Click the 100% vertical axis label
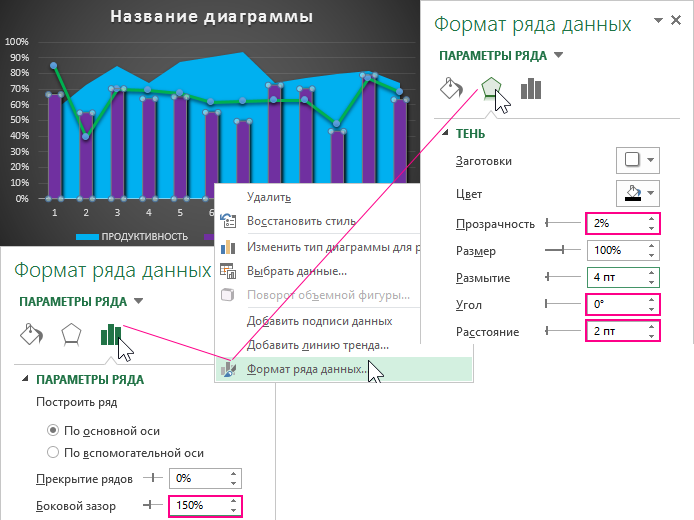 (x=17, y=42)
